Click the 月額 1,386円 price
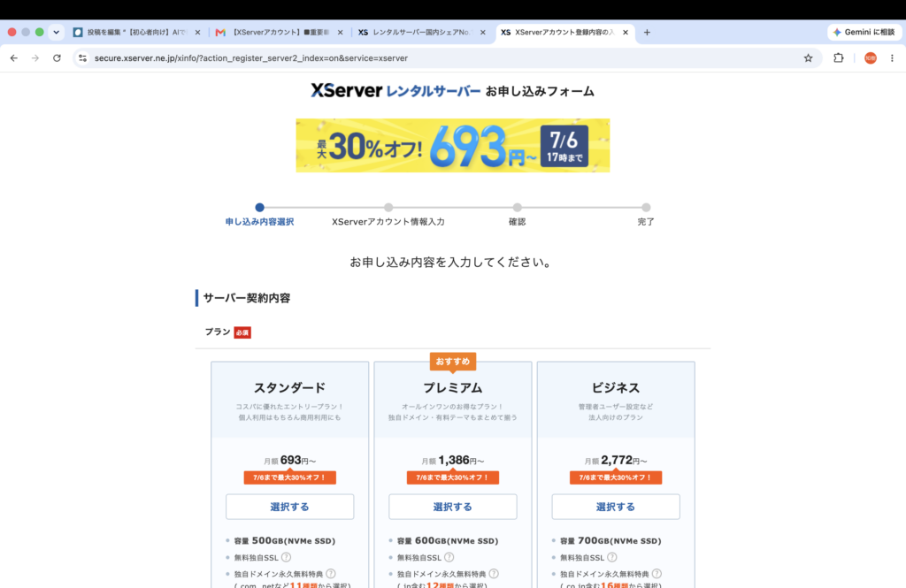 (x=452, y=461)
